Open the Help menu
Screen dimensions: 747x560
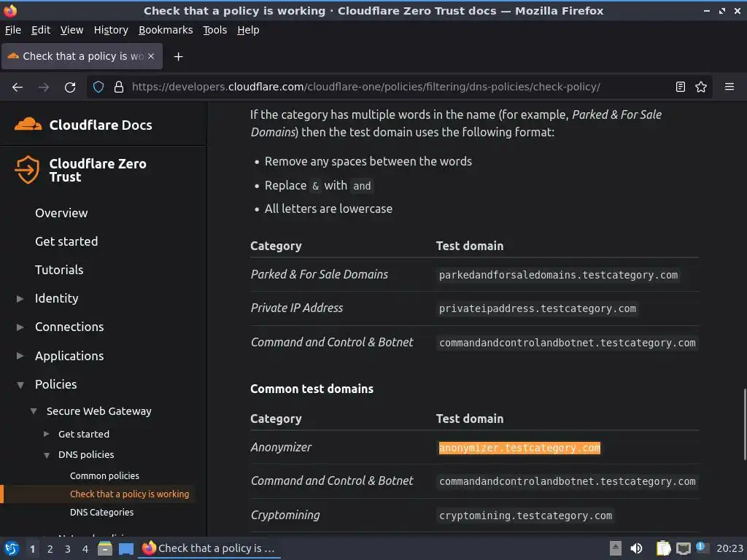coord(248,30)
